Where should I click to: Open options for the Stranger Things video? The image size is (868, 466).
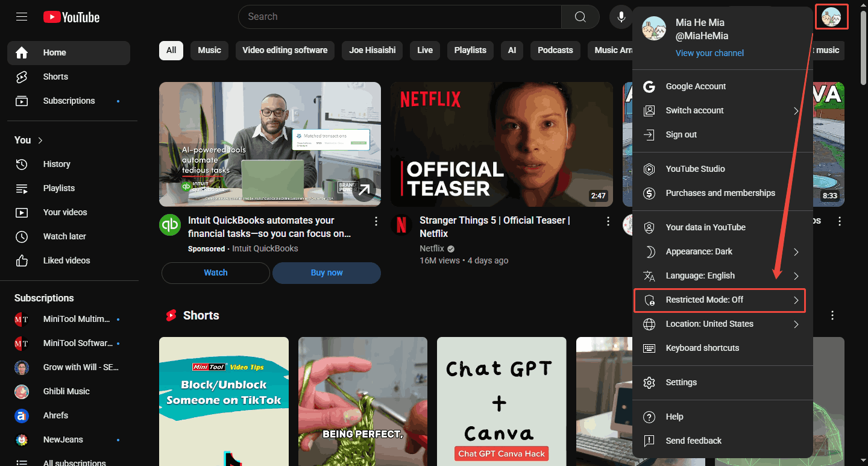point(608,221)
